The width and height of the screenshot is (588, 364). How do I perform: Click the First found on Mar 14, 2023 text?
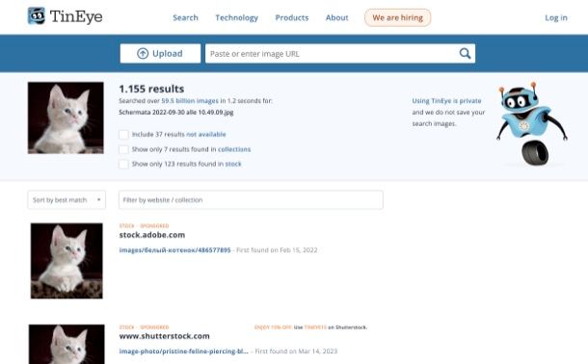pos(296,351)
